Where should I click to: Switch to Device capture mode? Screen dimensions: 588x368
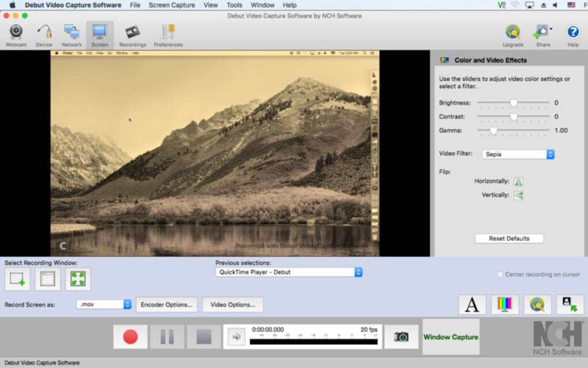pos(44,33)
